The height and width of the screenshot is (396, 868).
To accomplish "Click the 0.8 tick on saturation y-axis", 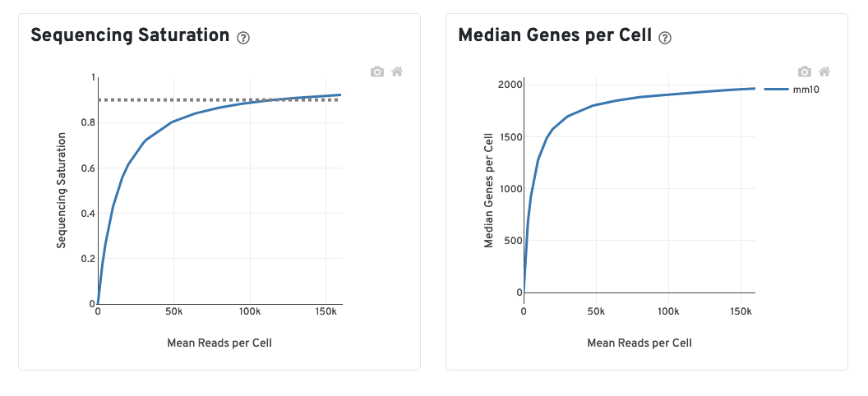I will tap(88, 123).
